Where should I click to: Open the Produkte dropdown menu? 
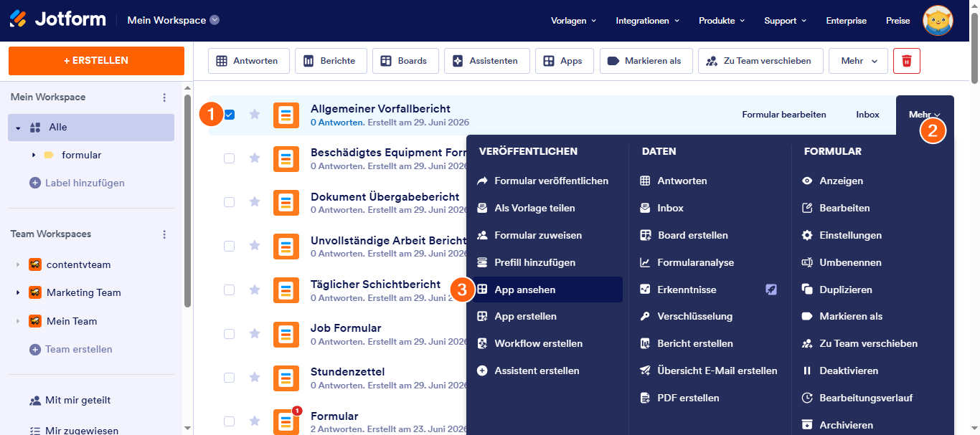pyautogui.click(x=722, y=21)
